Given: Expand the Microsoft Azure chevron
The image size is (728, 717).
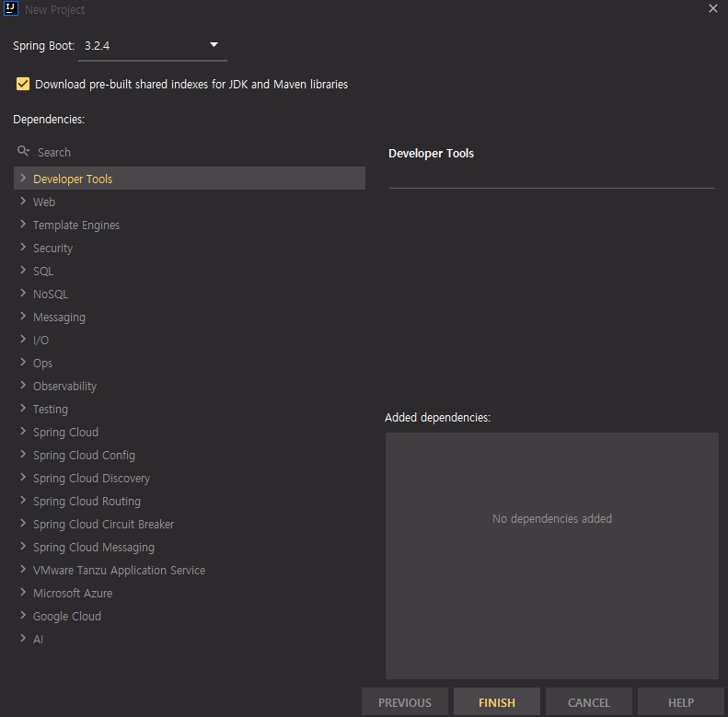Looking at the screenshot, I should (x=23, y=592).
